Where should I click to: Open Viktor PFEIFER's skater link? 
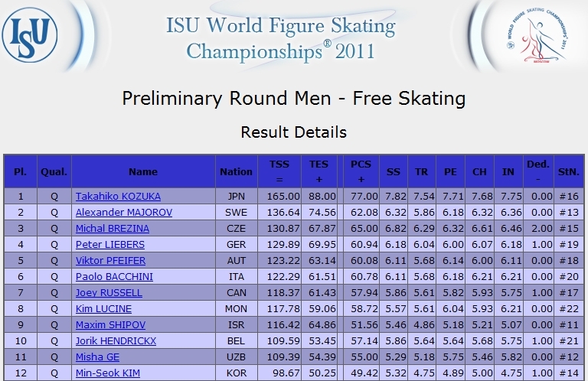click(110, 261)
